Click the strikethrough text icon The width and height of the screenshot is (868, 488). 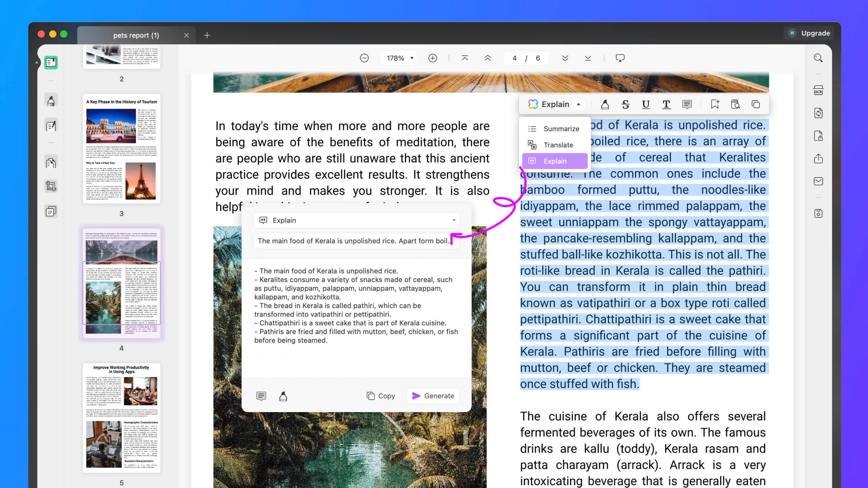coord(625,104)
